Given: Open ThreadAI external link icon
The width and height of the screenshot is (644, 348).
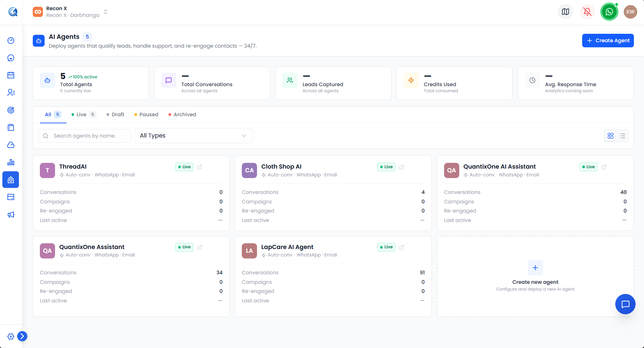Looking at the screenshot, I should [200, 167].
